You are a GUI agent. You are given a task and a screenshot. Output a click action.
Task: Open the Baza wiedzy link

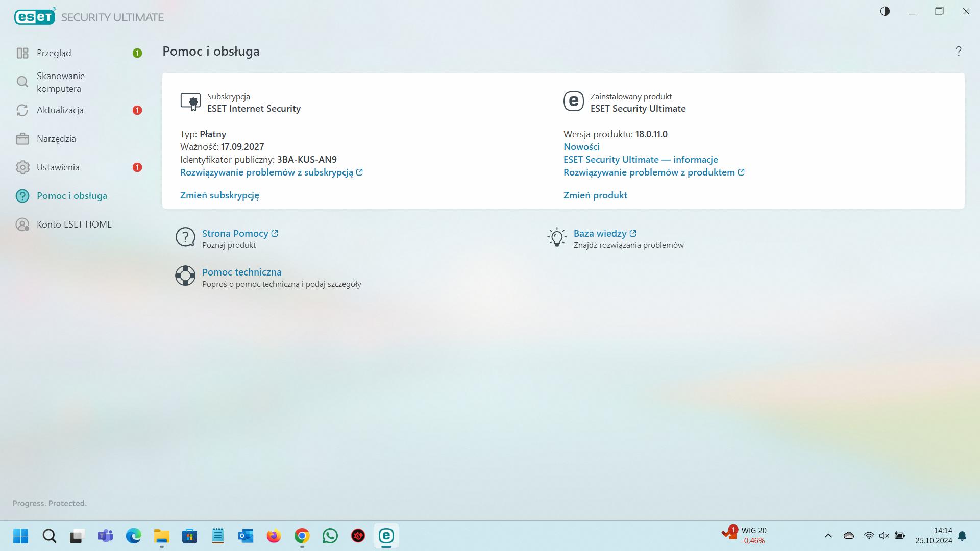click(605, 234)
